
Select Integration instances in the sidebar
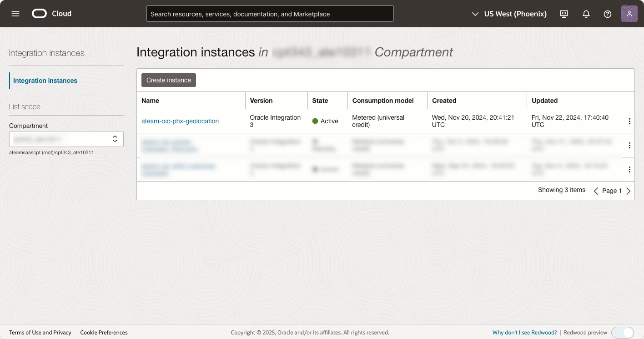[45, 81]
